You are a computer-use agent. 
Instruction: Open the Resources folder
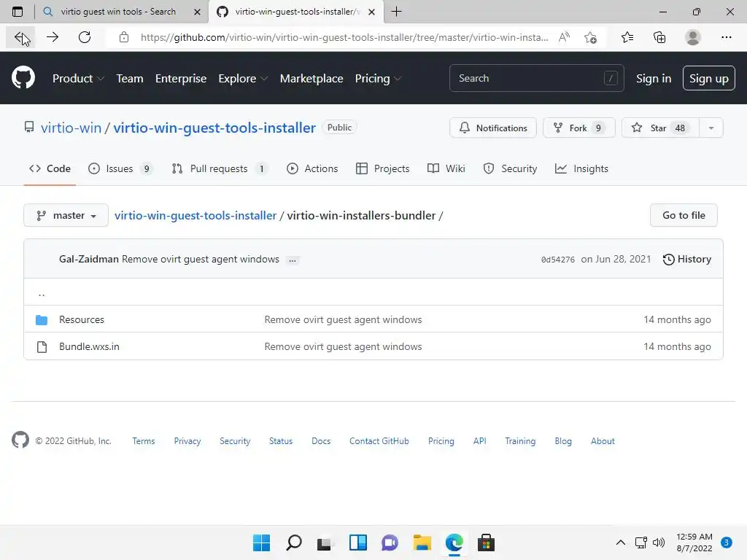point(82,319)
